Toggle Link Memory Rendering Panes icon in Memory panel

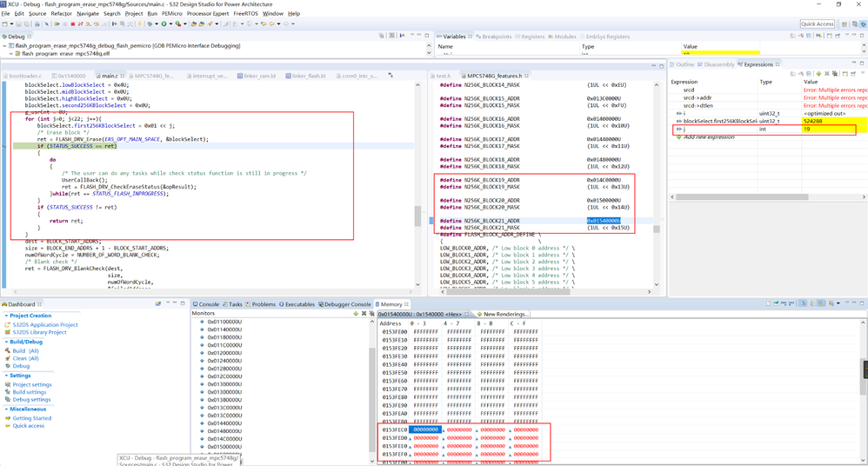[x=821, y=303]
